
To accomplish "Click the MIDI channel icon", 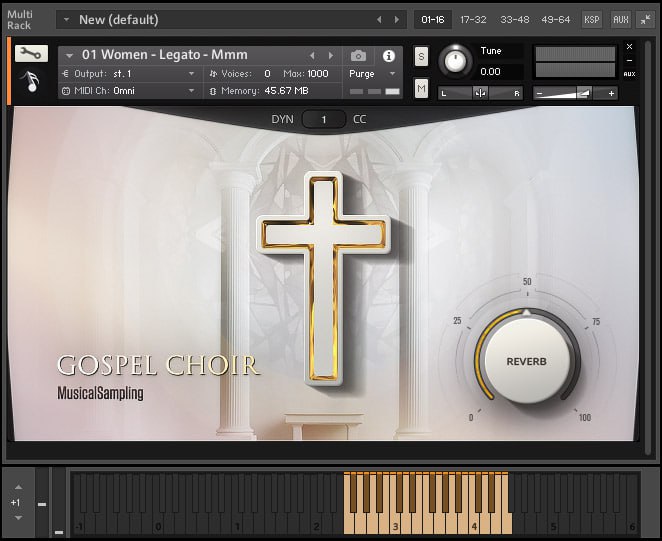I will 65,91.
